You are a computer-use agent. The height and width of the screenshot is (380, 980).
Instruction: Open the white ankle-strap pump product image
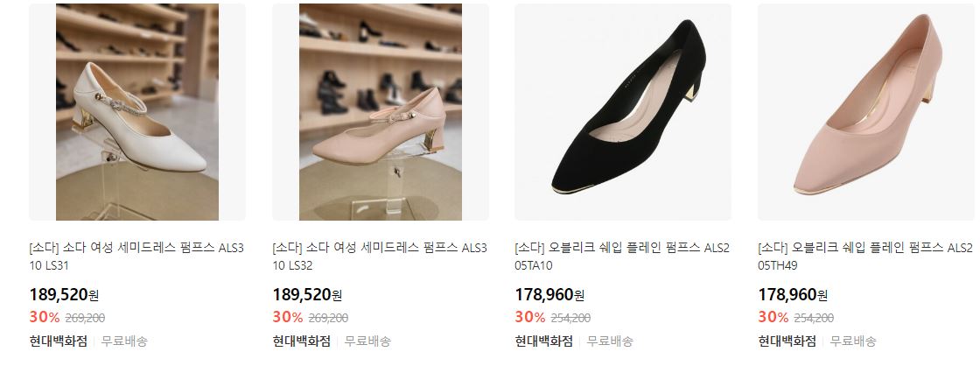[x=137, y=112]
